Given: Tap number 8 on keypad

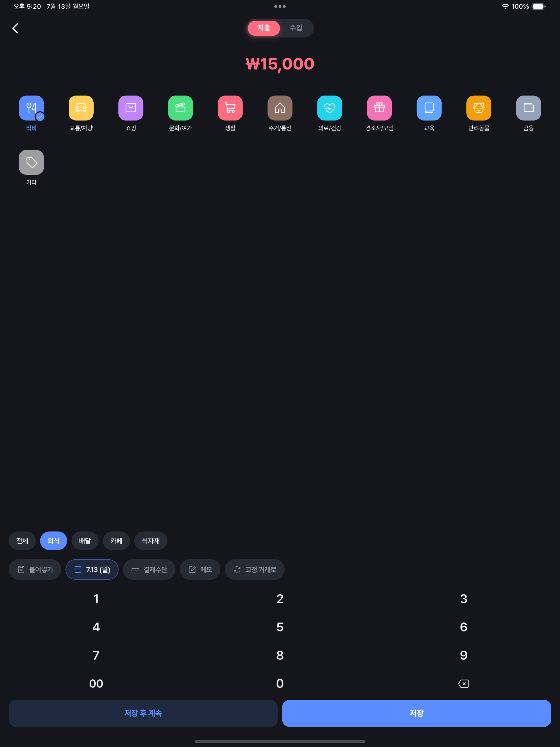Looking at the screenshot, I should coord(280,655).
